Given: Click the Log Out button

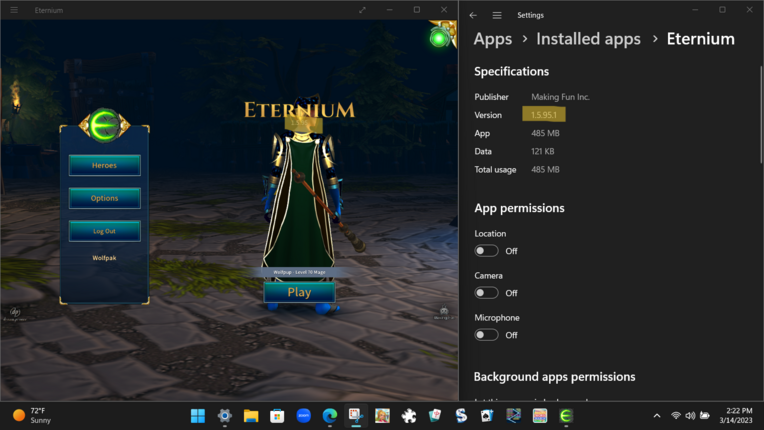Looking at the screenshot, I should pyautogui.click(x=104, y=231).
